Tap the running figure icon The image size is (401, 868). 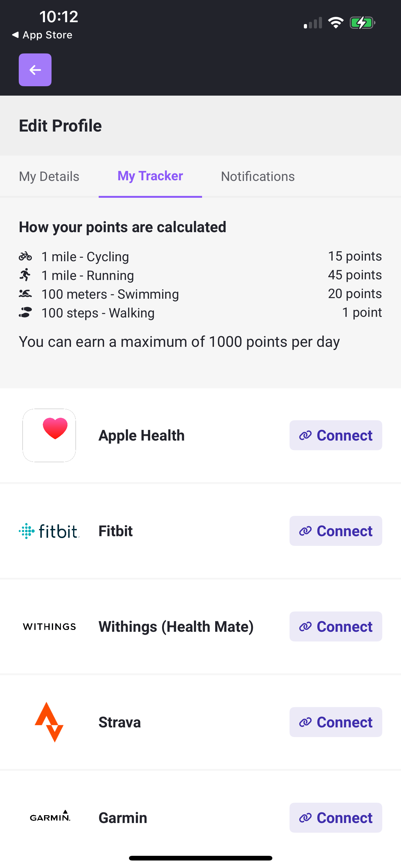pos(25,275)
